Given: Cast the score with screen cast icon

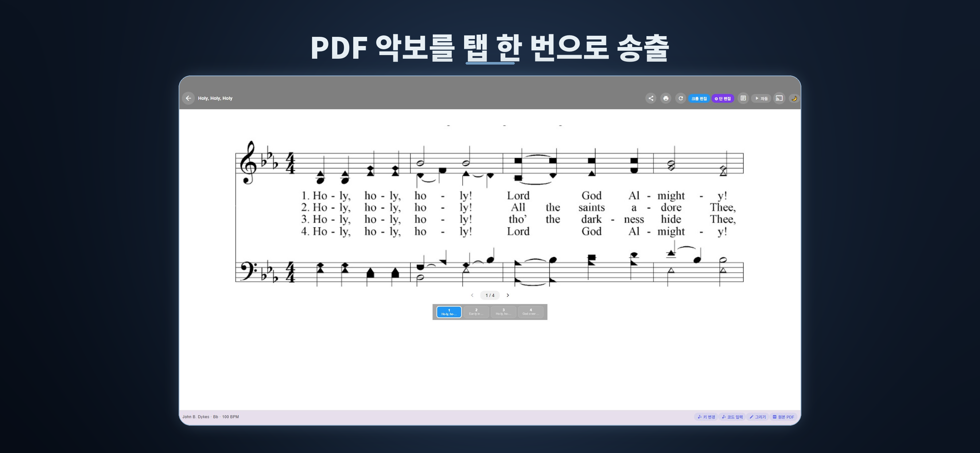Looking at the screenshot, I should click(x=779, y=98).
